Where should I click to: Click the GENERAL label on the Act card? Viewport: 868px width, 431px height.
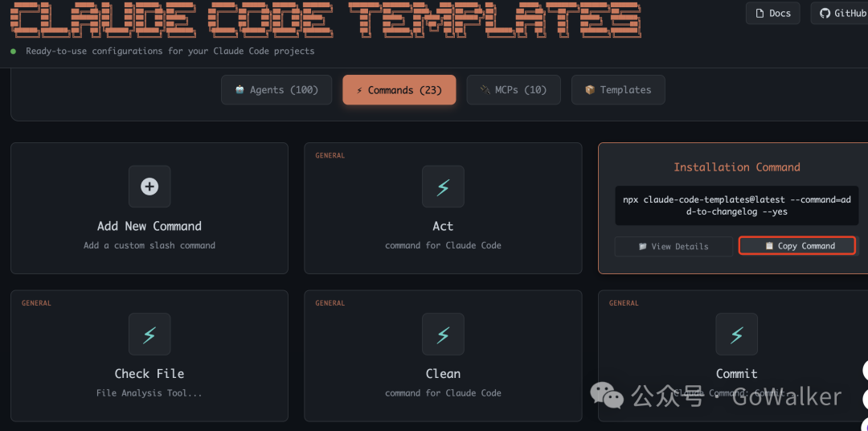[330, 156]
